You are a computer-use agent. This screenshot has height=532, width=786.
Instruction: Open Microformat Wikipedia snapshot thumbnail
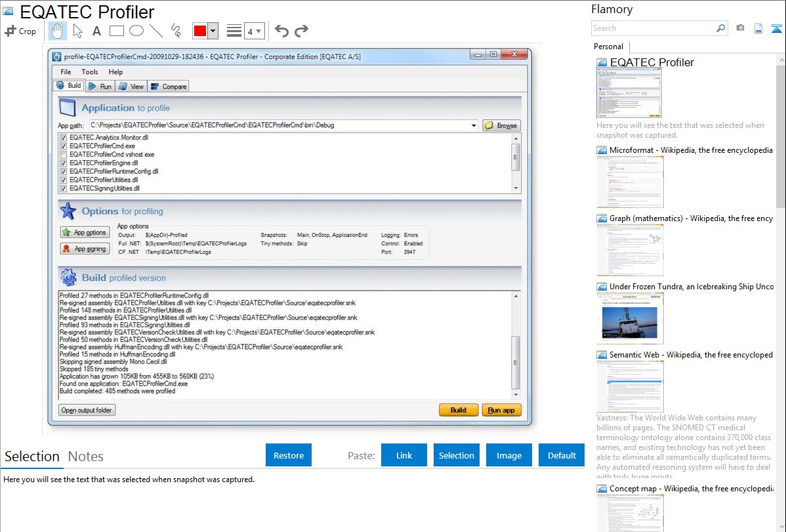click(x=630, y=182)
